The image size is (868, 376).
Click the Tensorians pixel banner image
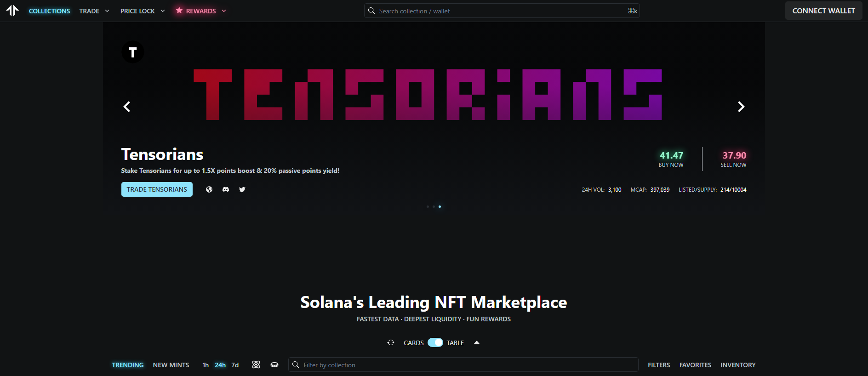pos(428,95)
